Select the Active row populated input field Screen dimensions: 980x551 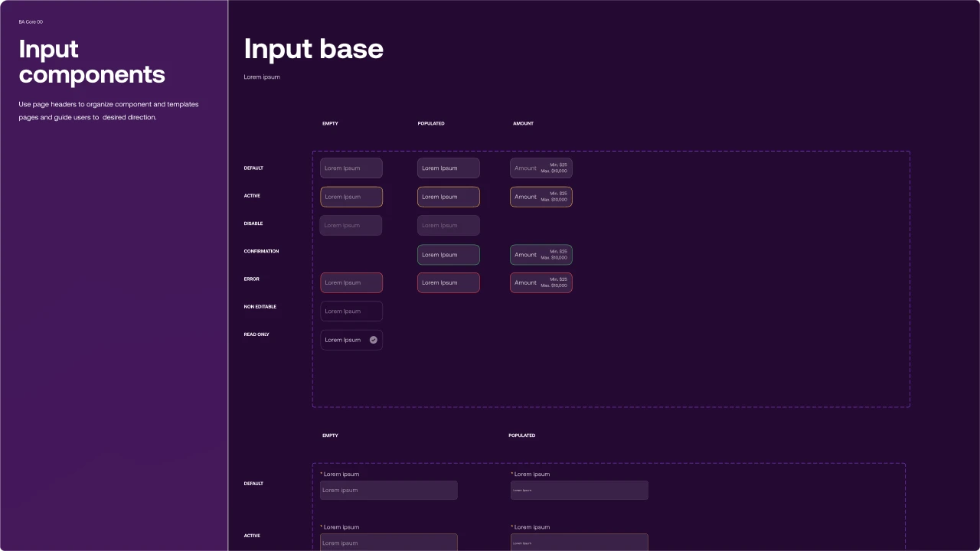tap(448, 197)
